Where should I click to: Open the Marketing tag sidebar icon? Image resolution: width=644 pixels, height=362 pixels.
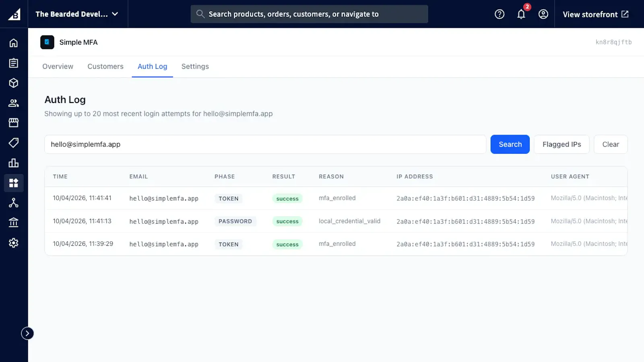point(14,143)
